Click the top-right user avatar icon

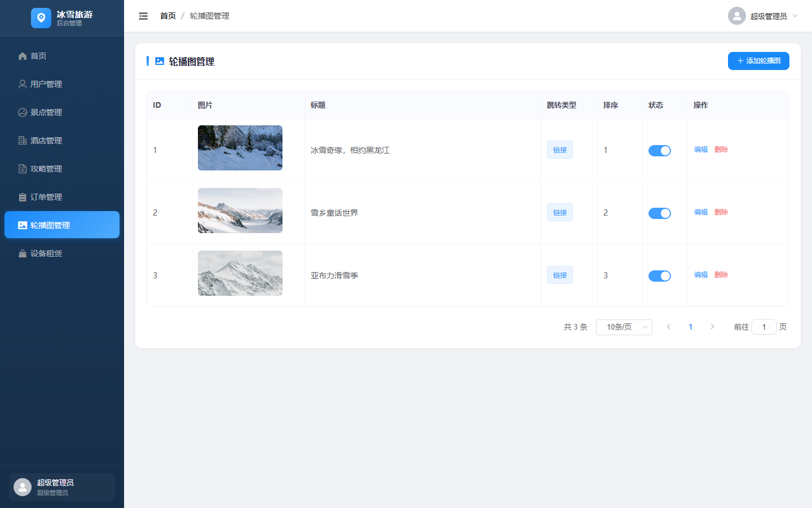click(x=737, y=16)
